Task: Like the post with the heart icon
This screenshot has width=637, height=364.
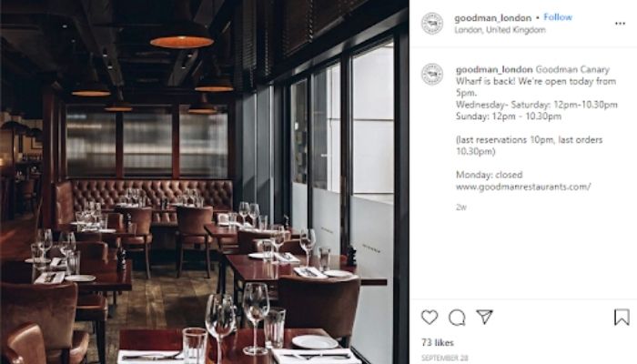Action: coord(430,317)
